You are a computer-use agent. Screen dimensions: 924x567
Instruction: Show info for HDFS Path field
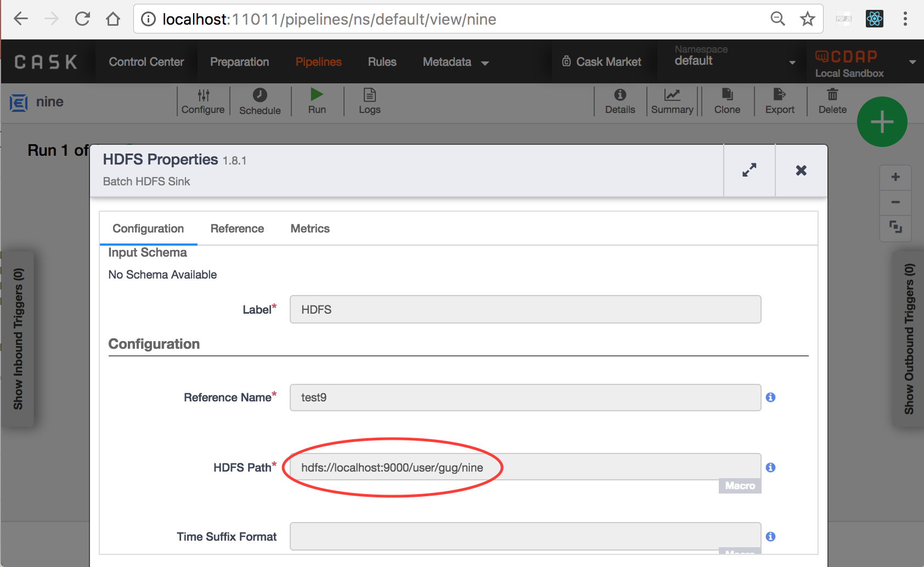point(770,467)
